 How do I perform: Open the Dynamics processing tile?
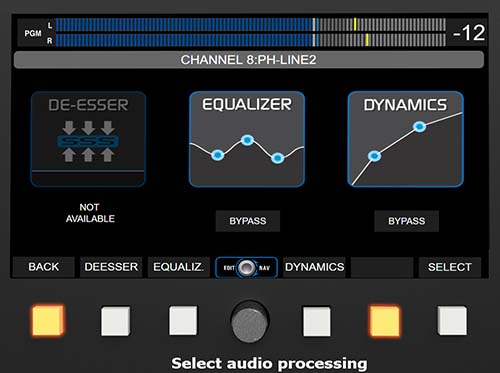[405, 139]
